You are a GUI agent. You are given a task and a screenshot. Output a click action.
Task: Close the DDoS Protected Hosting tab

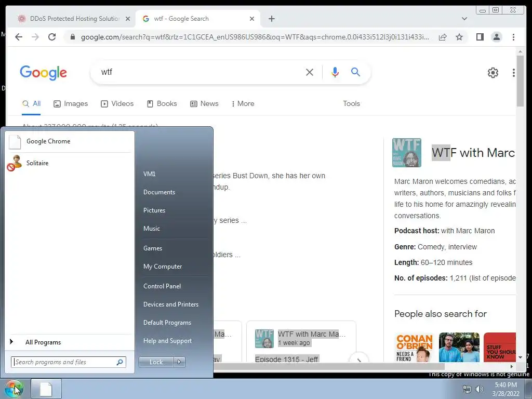[128, 19]
